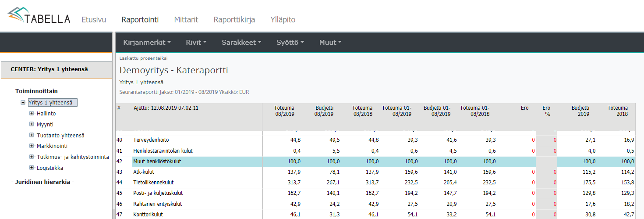Image resolution: width=644 pixels, height=219 pixels.
Task: Open the Raporttikirja tab
Action: [x=234, y=20]
